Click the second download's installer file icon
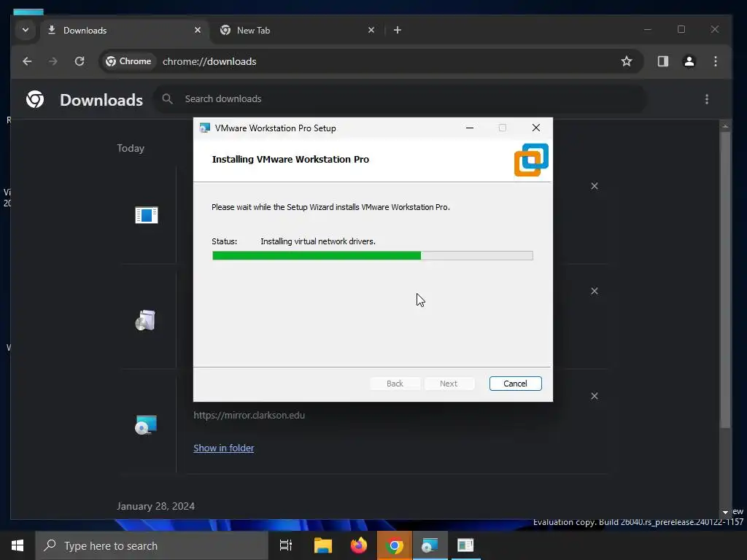This screenshot has width=747, height=560. (145, 320)
